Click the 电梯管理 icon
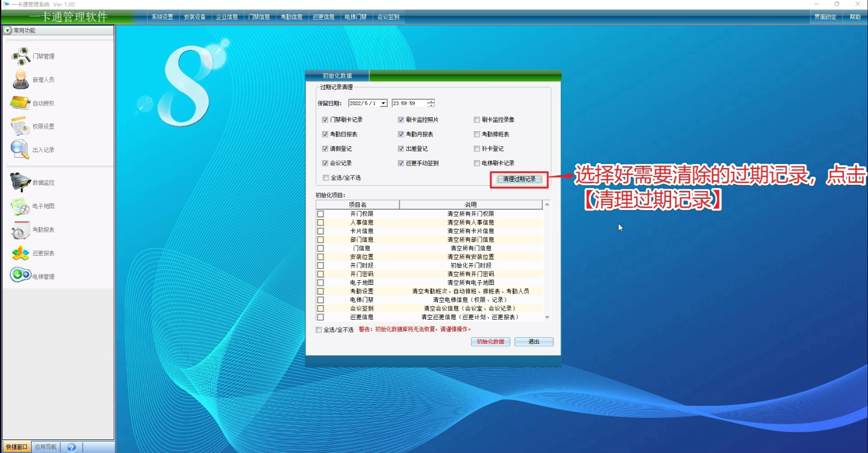The height and width of the screenshot is (453, 868). pyautogui.click(x=21, y=275)
